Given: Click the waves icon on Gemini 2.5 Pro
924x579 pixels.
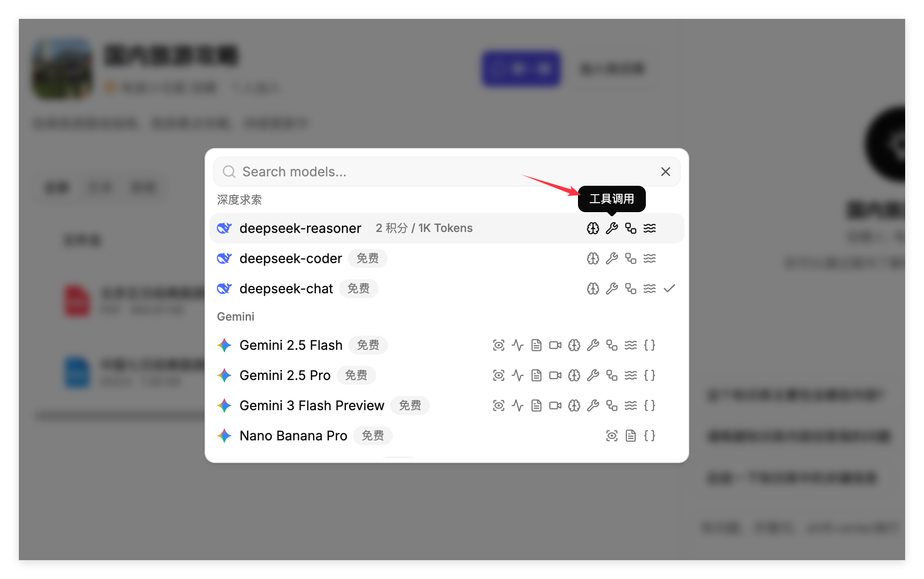Looking at the screenshot, I should point(631,375).
